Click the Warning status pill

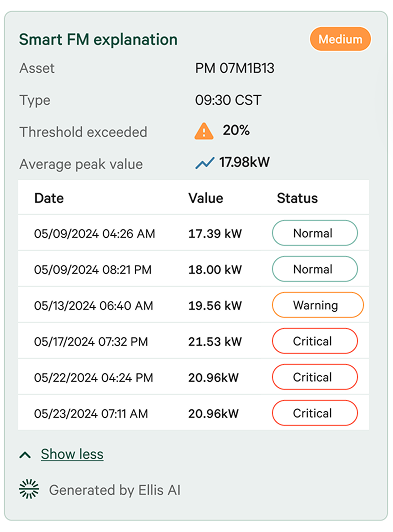coord(318,305)
